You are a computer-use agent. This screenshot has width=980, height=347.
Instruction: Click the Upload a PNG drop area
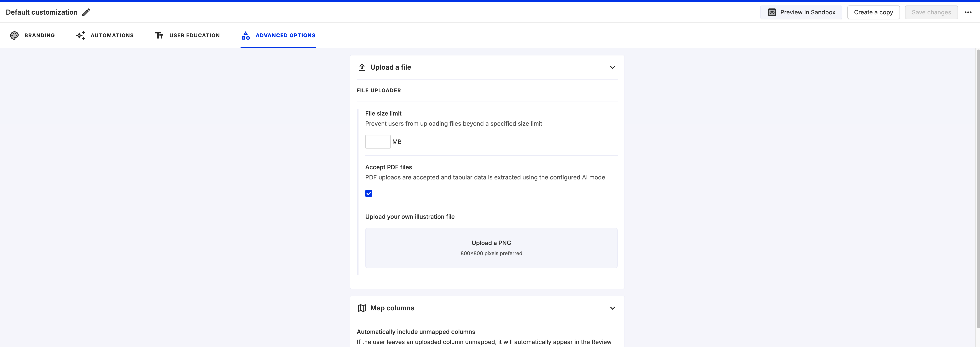pos(491,248)
